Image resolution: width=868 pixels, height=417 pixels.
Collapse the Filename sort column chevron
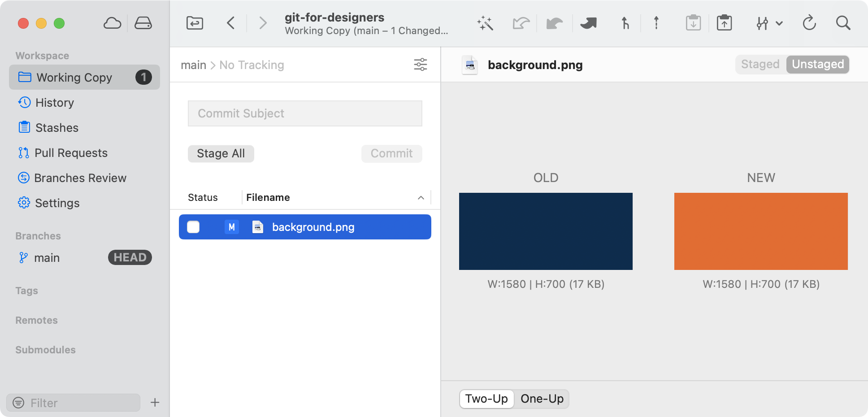(x=421, y=197)
